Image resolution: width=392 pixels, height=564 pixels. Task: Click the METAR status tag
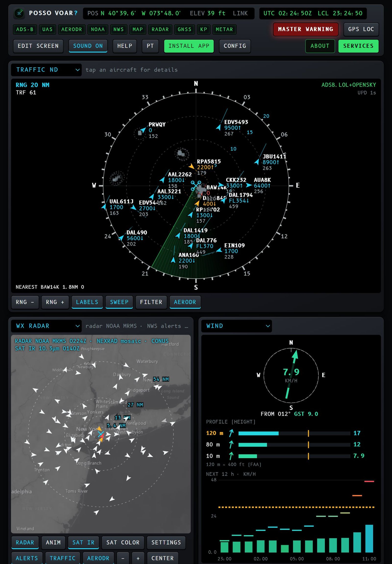(224, 29)
